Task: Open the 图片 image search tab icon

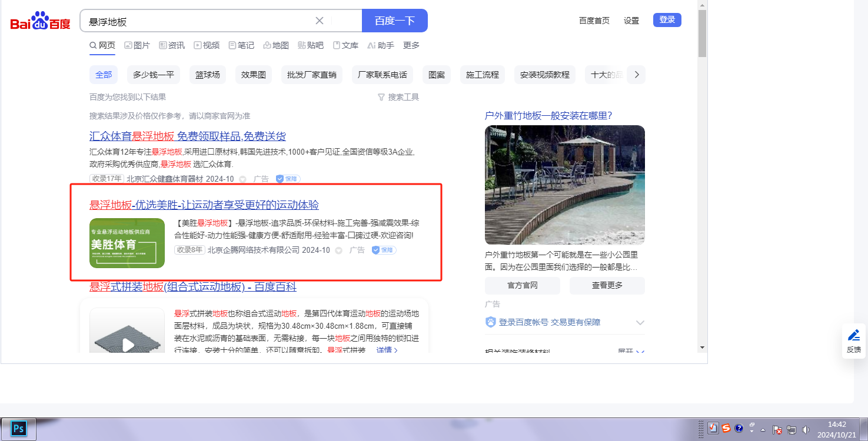Action: click(129, 45)
